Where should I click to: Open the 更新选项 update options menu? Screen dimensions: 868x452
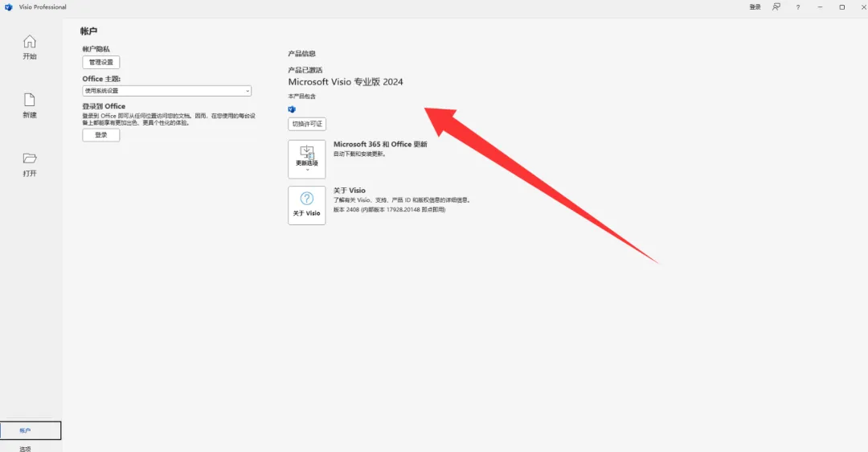307,159
